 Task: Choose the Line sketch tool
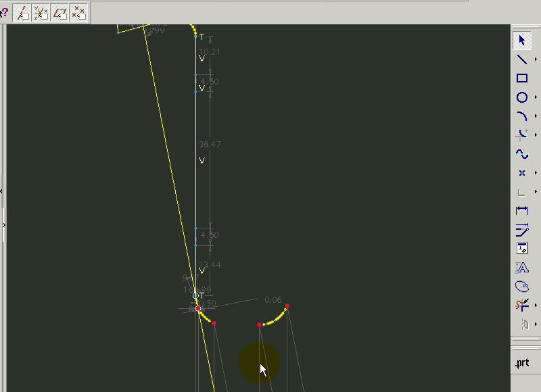[x=521, y=59]
